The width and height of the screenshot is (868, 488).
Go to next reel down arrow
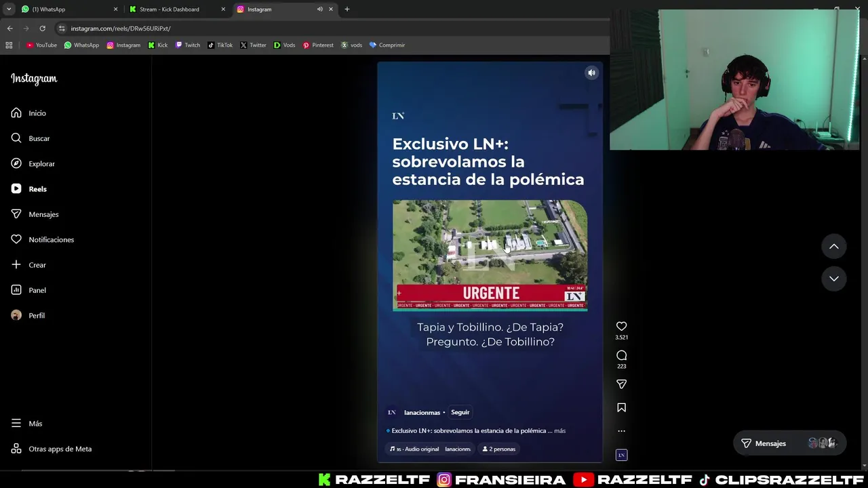pyautogui.click(x=833, y=279)
